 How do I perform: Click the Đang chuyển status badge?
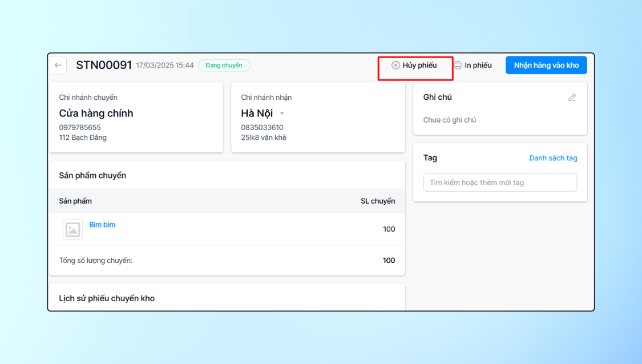(x=224, y=66)
